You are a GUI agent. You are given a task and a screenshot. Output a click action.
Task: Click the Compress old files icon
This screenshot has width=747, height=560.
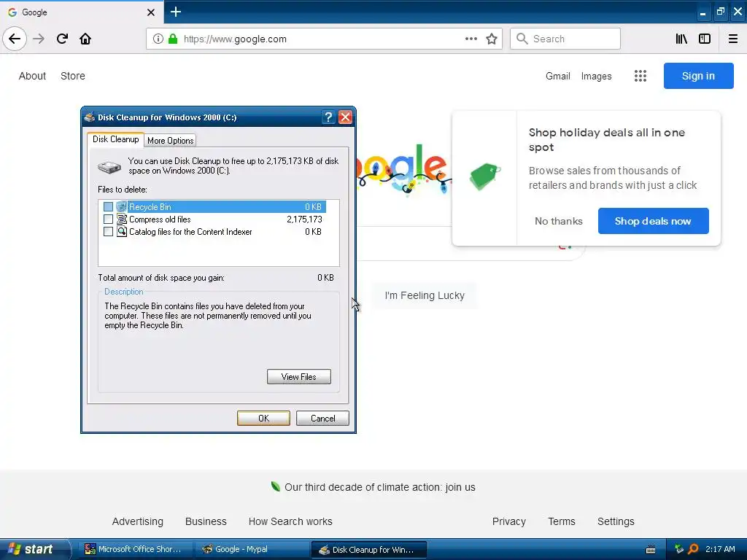(122, 219)
